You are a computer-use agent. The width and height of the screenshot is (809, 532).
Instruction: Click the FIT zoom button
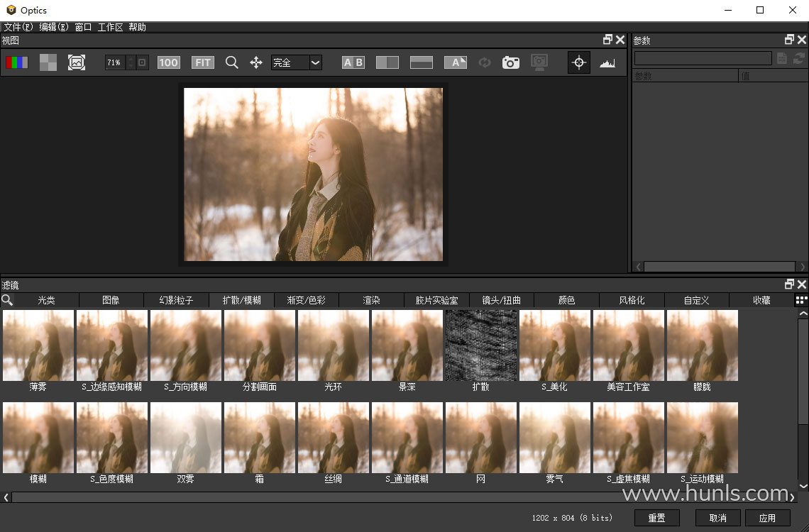point(202,62)
